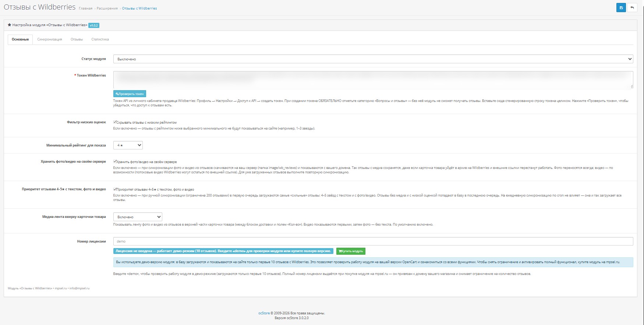
Task: Open the Статус модуля dropdown
Action: (x=373, y=59)
